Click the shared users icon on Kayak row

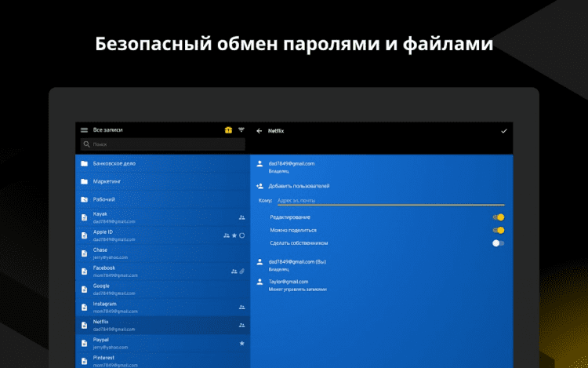[242, 217]
